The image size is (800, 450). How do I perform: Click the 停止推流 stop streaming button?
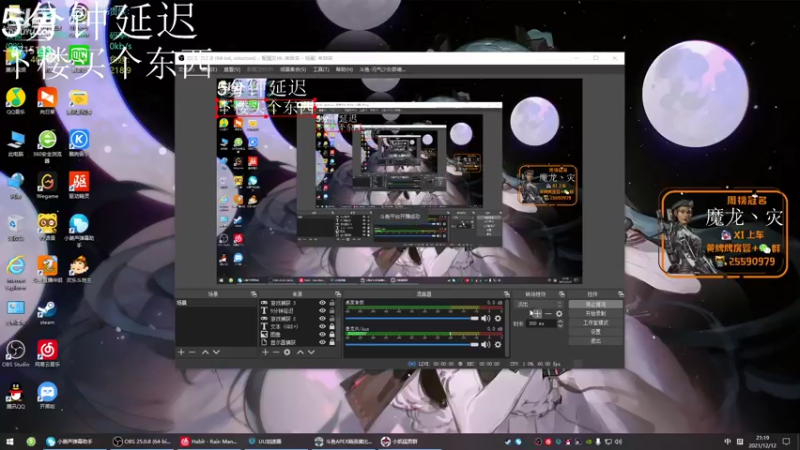coord(595,304)
